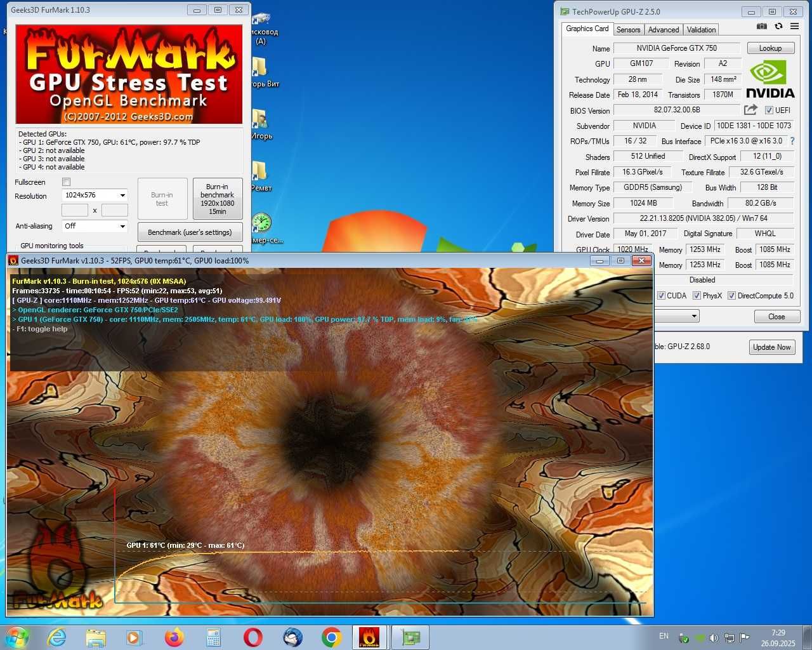The height and width of the screenshot is (650, 812).
Task: Click Show desktop strip at taskbar end
Action: (808, 637)
